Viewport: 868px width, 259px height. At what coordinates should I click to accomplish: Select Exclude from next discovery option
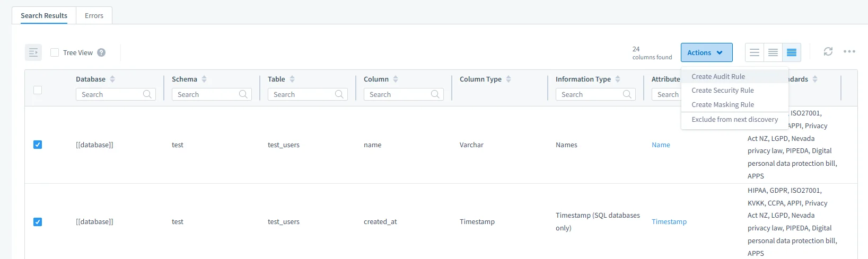pos(734,120)
